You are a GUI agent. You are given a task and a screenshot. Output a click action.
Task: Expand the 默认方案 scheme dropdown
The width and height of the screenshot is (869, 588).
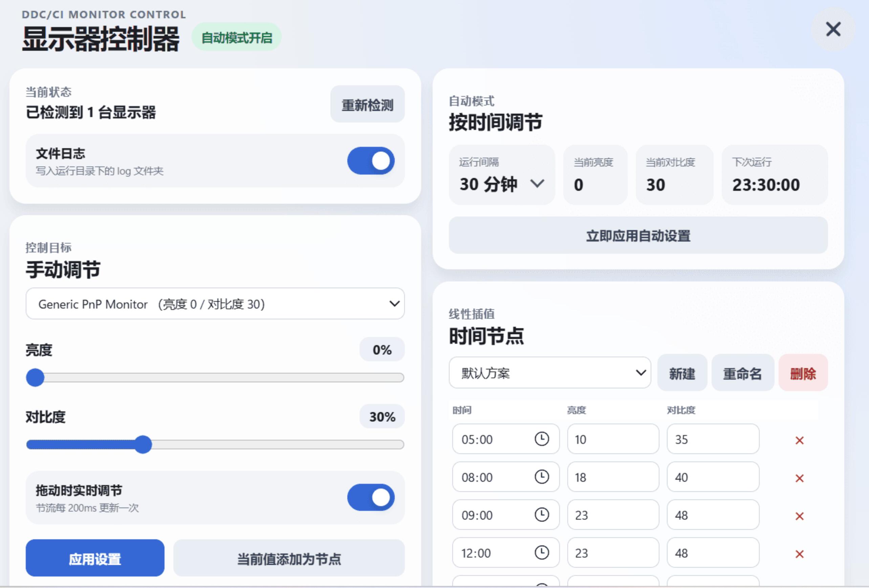coord(550,373)
